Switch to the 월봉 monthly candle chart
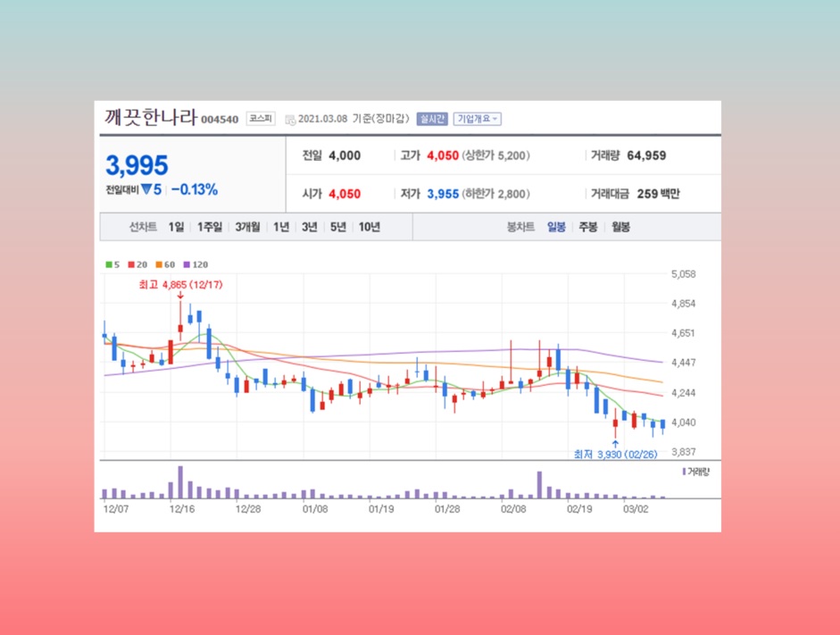 [x=621, y=227]
